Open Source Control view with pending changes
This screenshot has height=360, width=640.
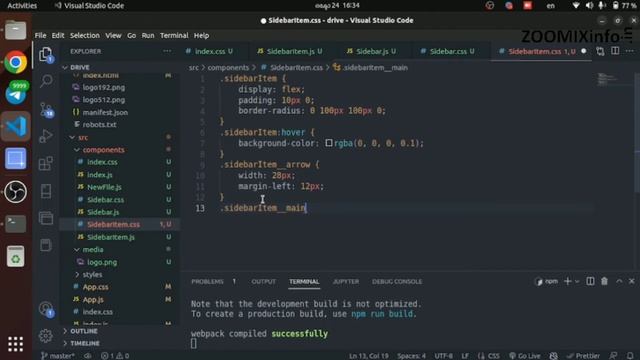pyautogui.click(x=46, y=109)
